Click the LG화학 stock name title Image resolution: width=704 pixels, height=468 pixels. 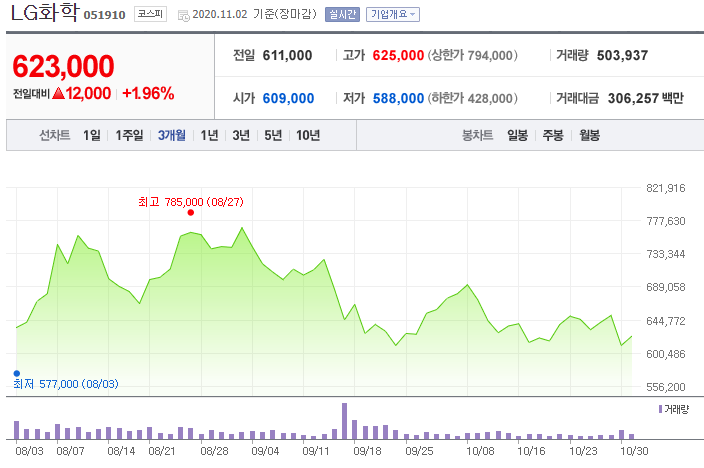point(44,13)
